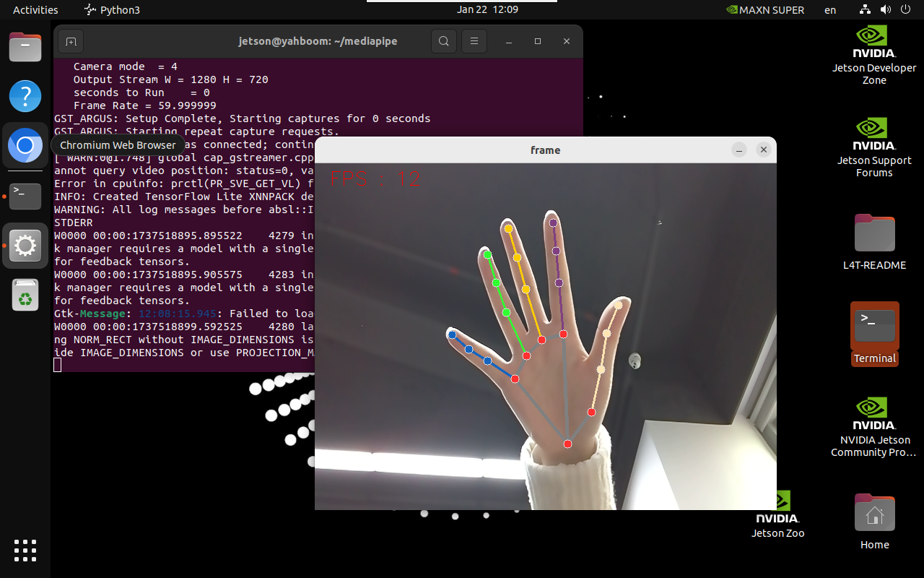
Task: Click the power icon in the top bar
Action: pos(906,10)
